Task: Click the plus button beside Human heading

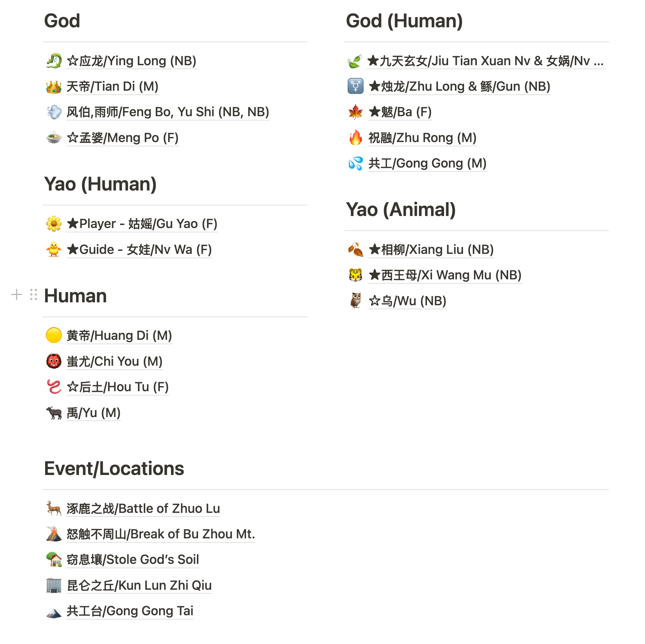Action: coord(17,295)
